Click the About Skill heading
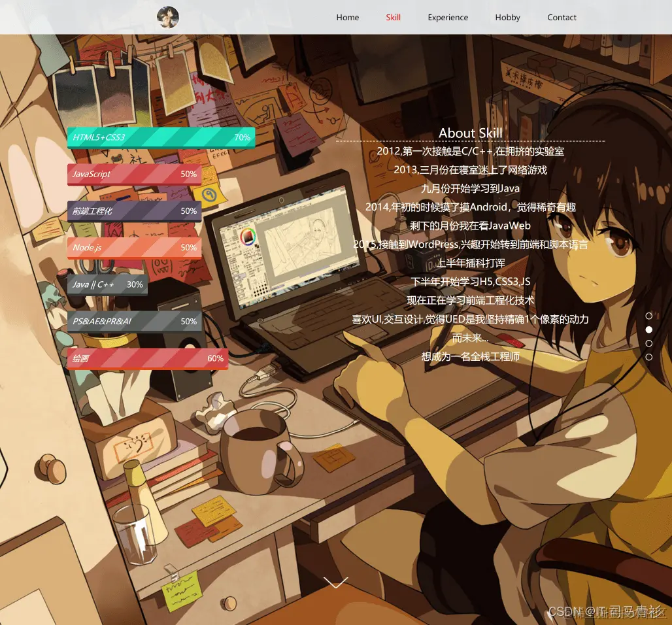Screen dimensions: 672x625 [x=470, y=133]
